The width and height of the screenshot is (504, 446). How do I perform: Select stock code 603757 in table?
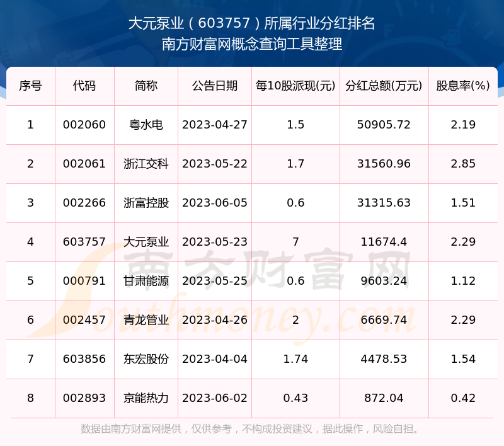tap(84, 242)
